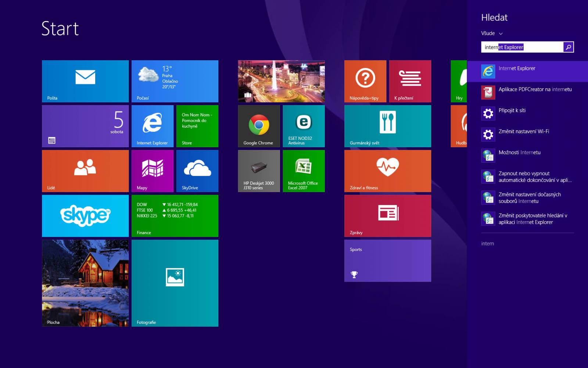Viewport: 588px width, 368px height.
Task: Select Změnit poskytovatele hledání v aplikaci result
Action: pos(528,219)
